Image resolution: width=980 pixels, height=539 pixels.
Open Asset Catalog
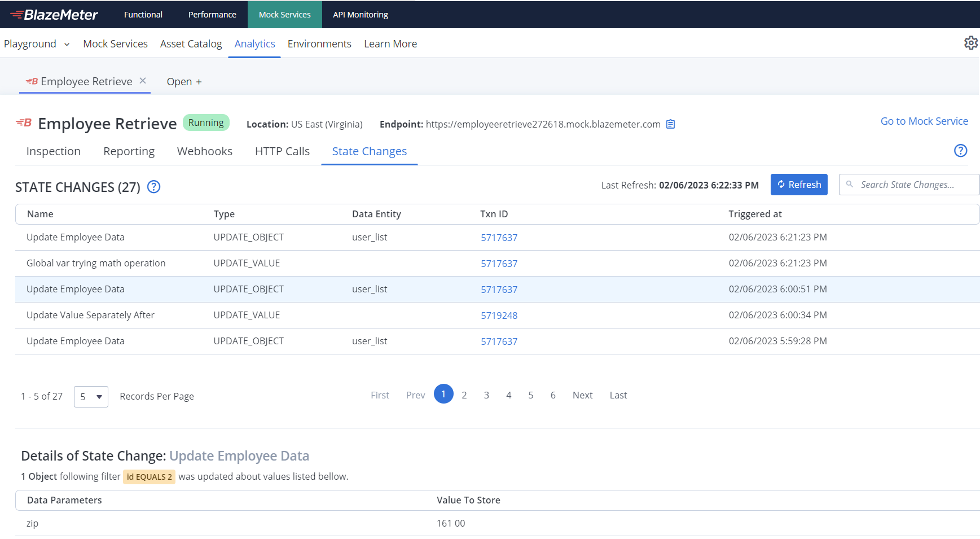pyautogui.click(x=191, y=44)
